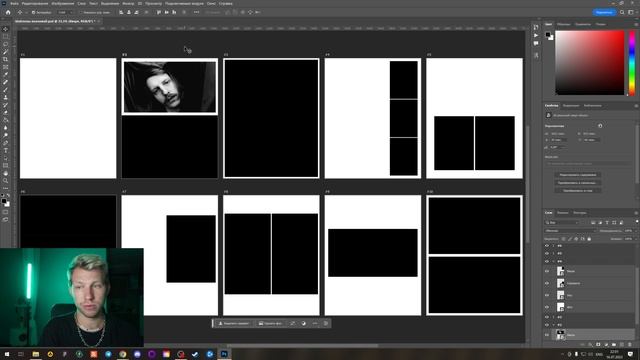The image size is (640, 360).
Task: Click Выделить предмет on contextual task bar
Action: (233, 323)
